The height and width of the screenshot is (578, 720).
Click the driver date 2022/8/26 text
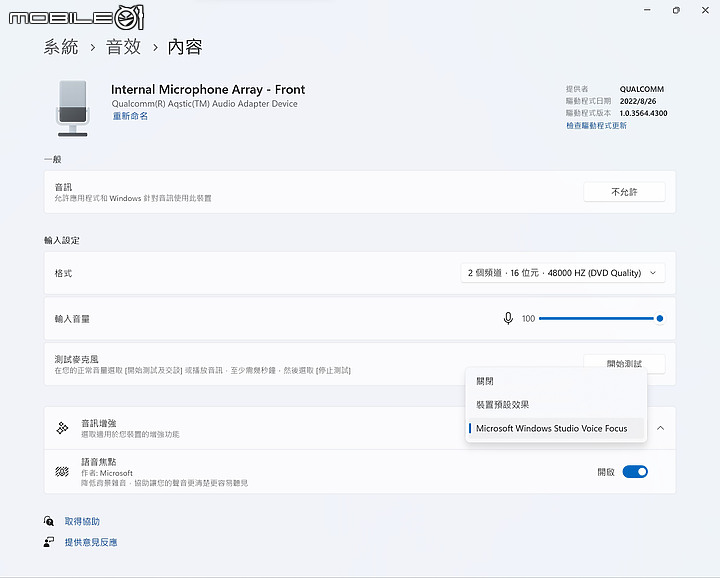[x=638, y=101]
